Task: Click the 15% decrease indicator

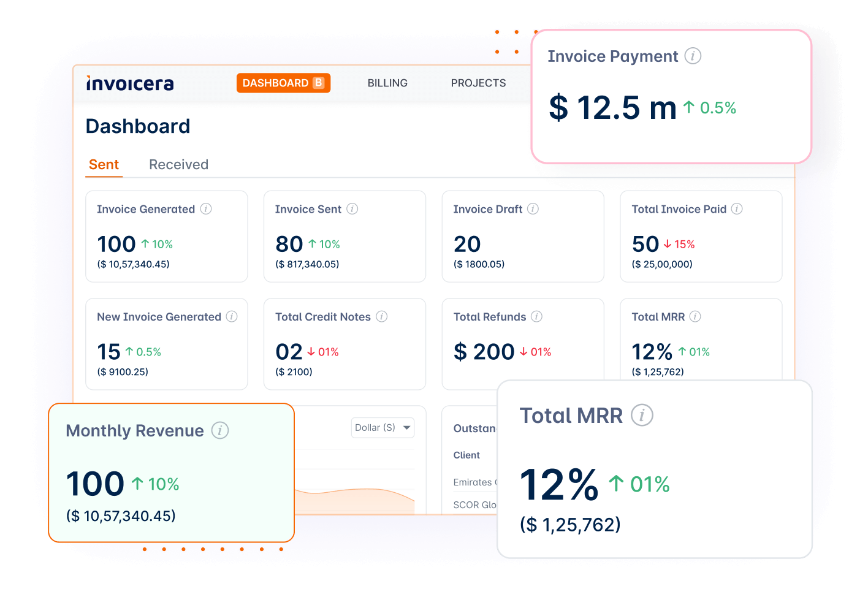Action: tap(679, 244)
